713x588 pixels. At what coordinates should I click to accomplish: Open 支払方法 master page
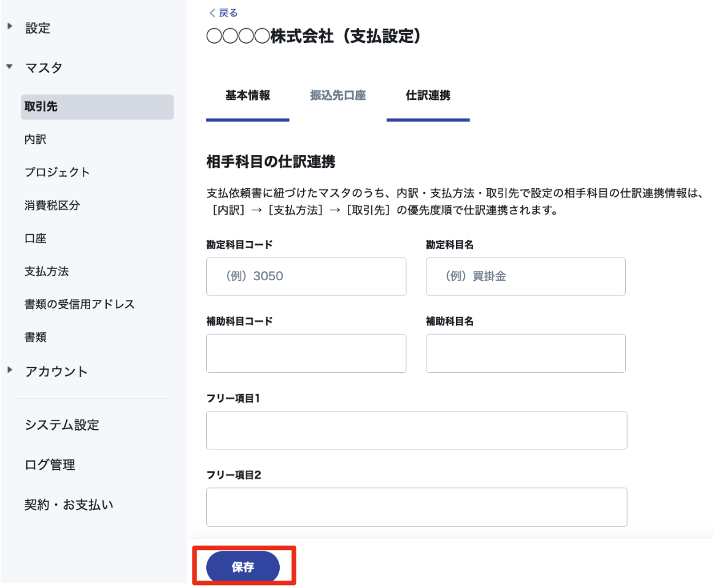click(x=47, y=271)
